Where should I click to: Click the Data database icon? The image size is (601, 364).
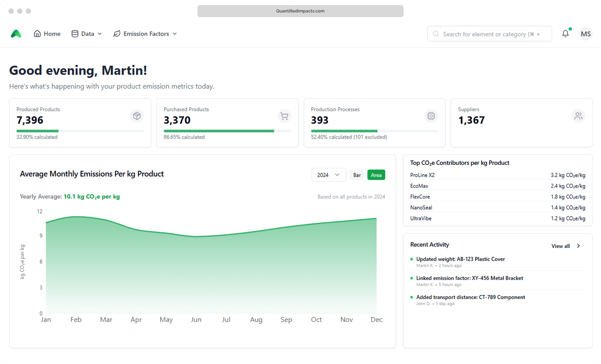pos(75,34)
